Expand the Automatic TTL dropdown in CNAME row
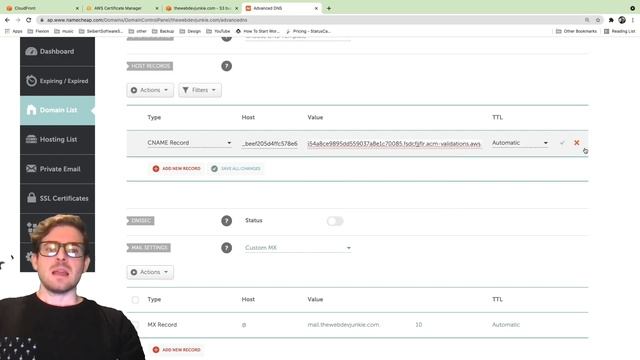Screen dimensions: 640x360 coord(520,143)
